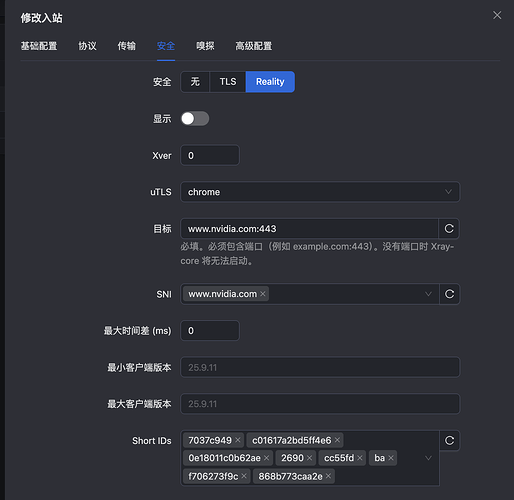Image resolution: width=514 pixels, height=500 pixels.
Task: Open the uTLS chrome dropdown
Action: (x=320, y=192)
